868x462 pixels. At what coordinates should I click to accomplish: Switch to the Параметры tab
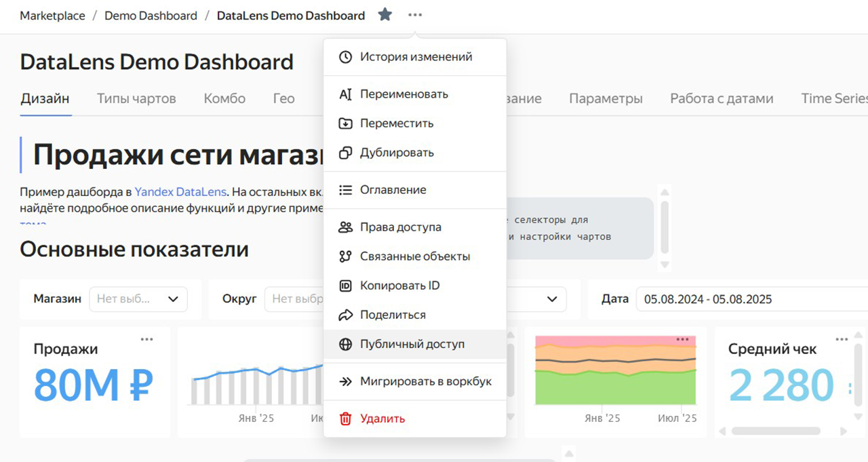606,98
